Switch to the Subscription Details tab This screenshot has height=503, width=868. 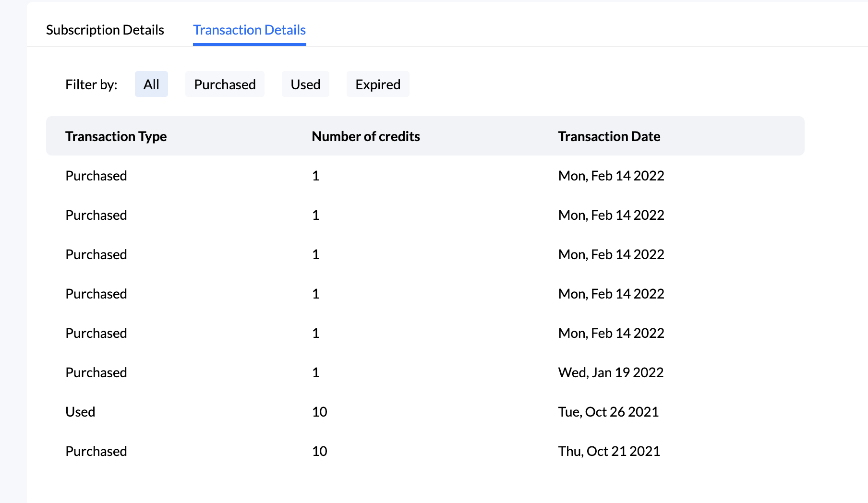coord(105,30)
